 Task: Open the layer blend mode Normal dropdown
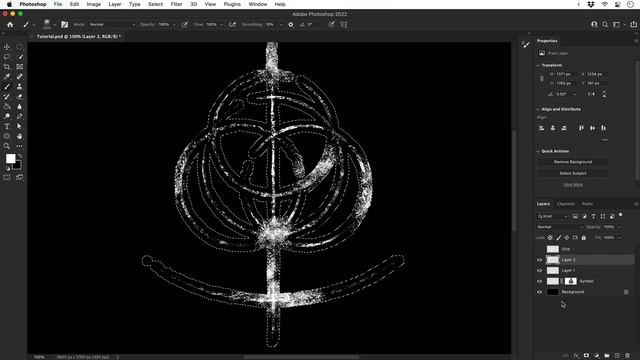(x=560, y=227)
